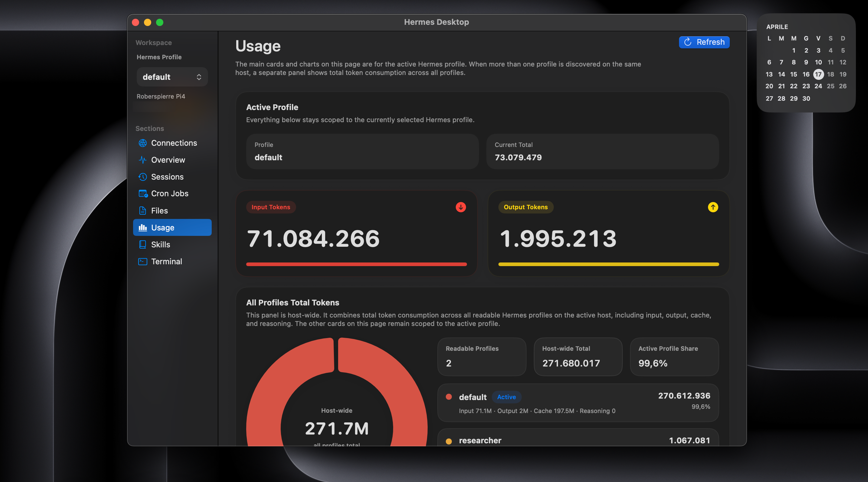Click the Usage bar-chart icon

pos(143,227)
